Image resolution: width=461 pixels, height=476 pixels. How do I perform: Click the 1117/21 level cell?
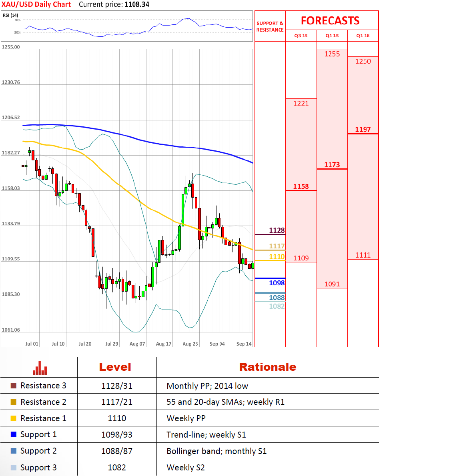(x=117, y=402)
